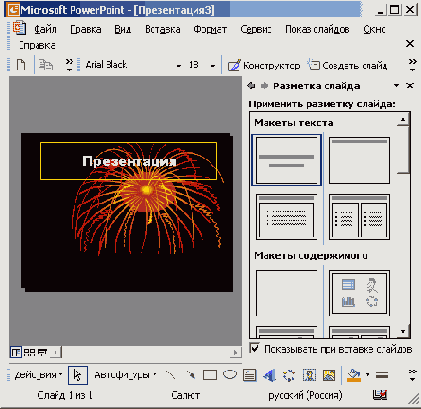
Task: Open the fill color bucket swatch
Action: 354,375
